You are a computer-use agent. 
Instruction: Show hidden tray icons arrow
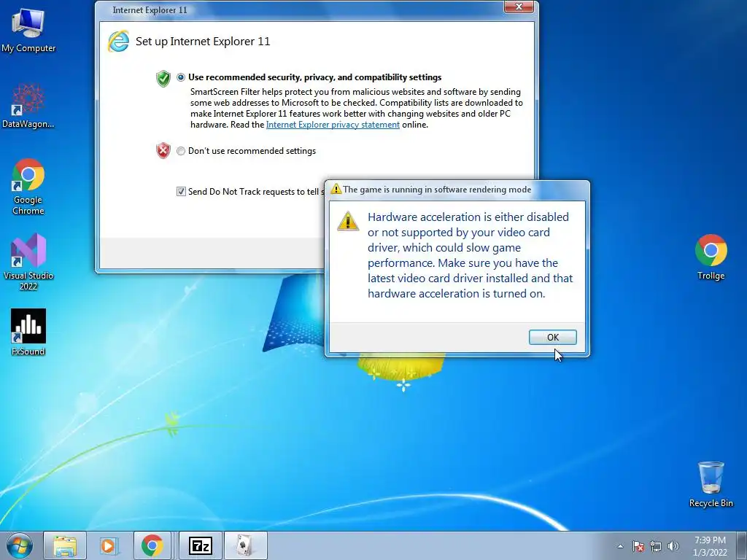click(x=620, y=546)
